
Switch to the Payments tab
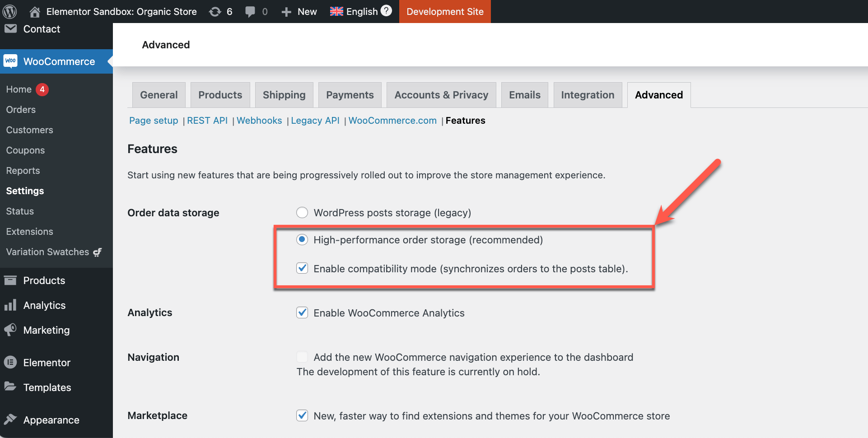pyautogui.click(x=350, y=95)
